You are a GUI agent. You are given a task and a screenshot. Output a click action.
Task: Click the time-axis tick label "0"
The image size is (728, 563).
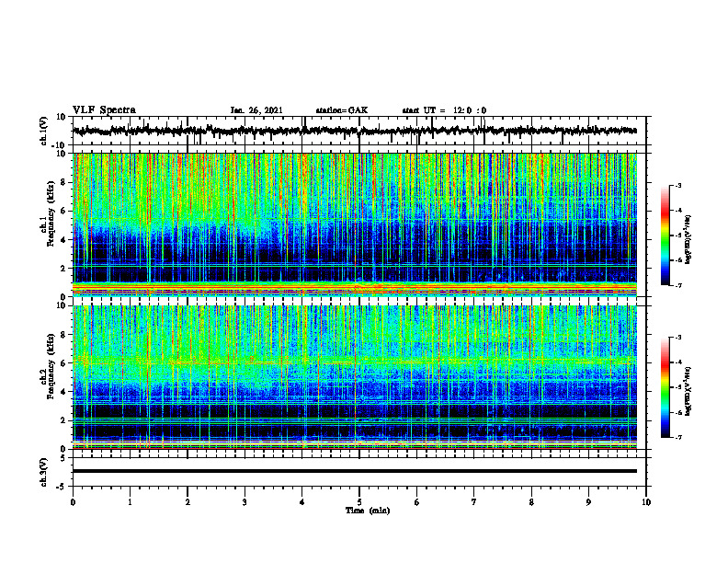tap(73, 502)
